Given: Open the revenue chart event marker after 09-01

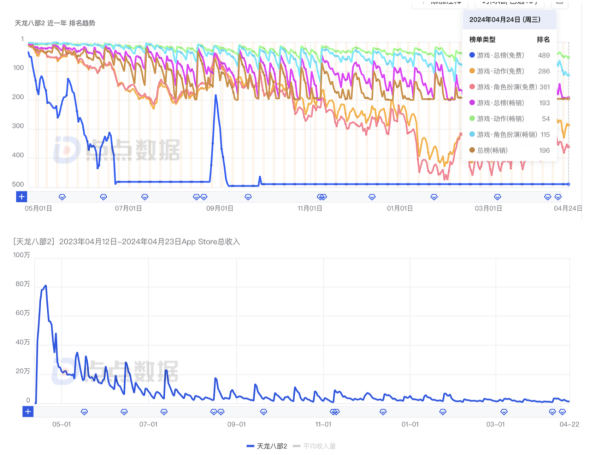Looking at the screenshot, I should pos(263,412).
